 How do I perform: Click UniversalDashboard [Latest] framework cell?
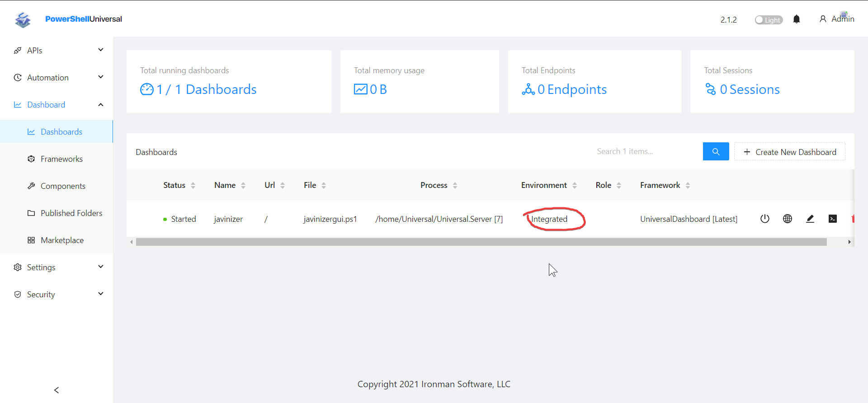point(689,219)
